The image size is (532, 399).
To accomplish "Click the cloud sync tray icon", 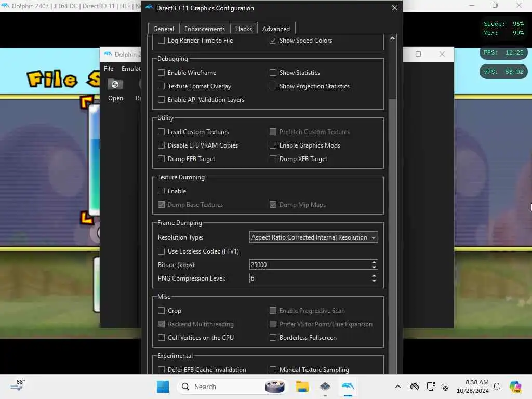I will tap(415, 387).
